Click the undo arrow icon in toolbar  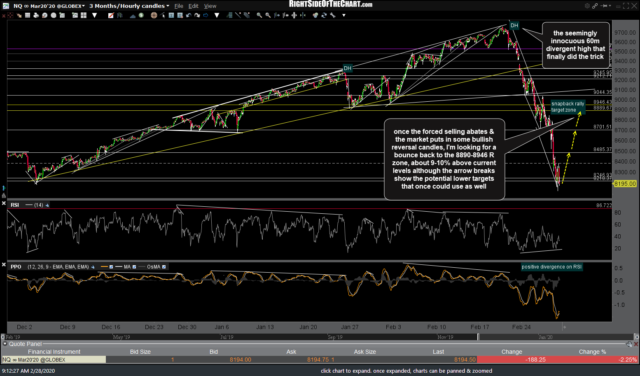pos(189,15)
